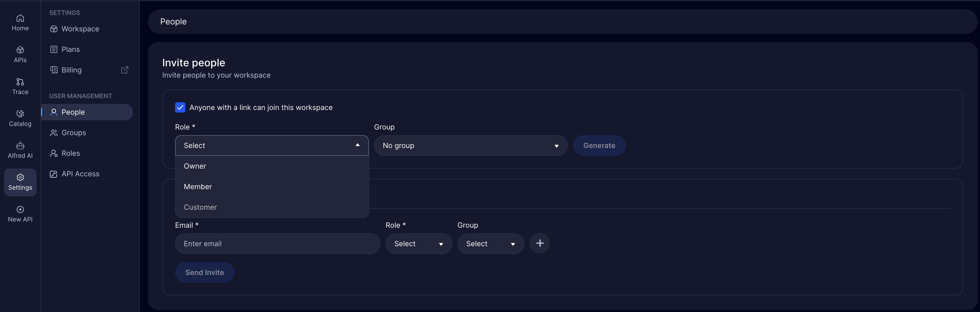Choose Member from the role list
Image resolution: width=980 pixels, height=312 pixels.
pyautogui.click(x=198, y=187)
